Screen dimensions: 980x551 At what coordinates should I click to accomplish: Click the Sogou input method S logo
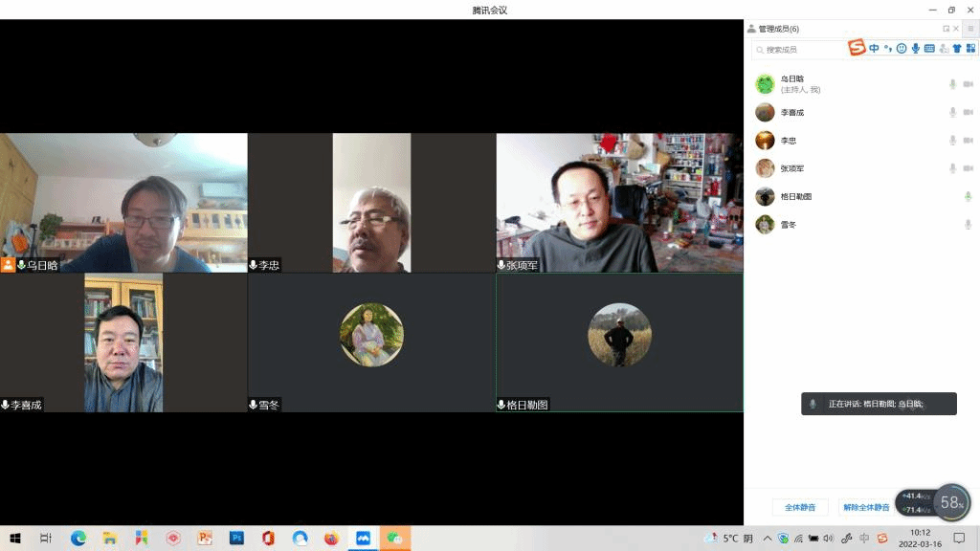[857, 48]
